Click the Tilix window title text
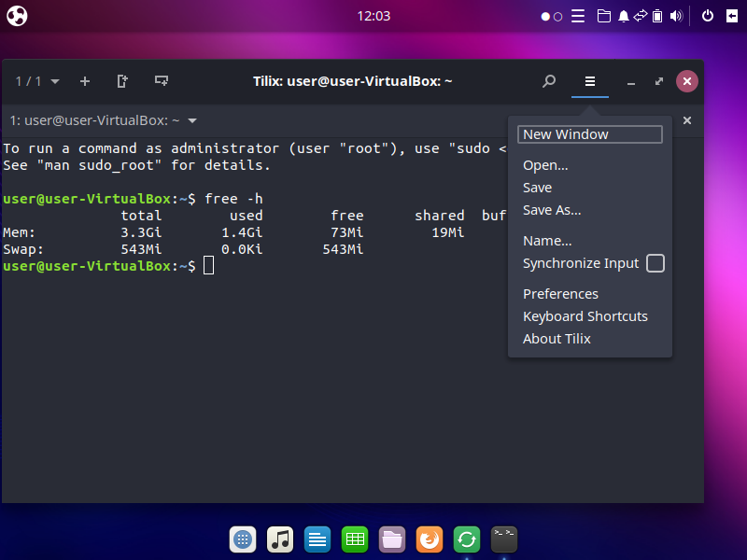Image resolution: width=747 pixels, height=560 pixels. click(x=353, y=81)
